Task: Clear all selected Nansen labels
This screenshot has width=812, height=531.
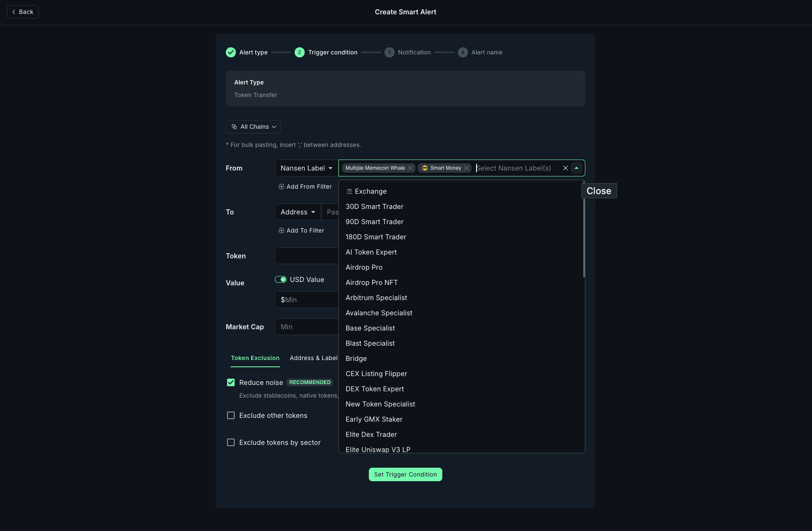Action: click(x=565, y=168)
